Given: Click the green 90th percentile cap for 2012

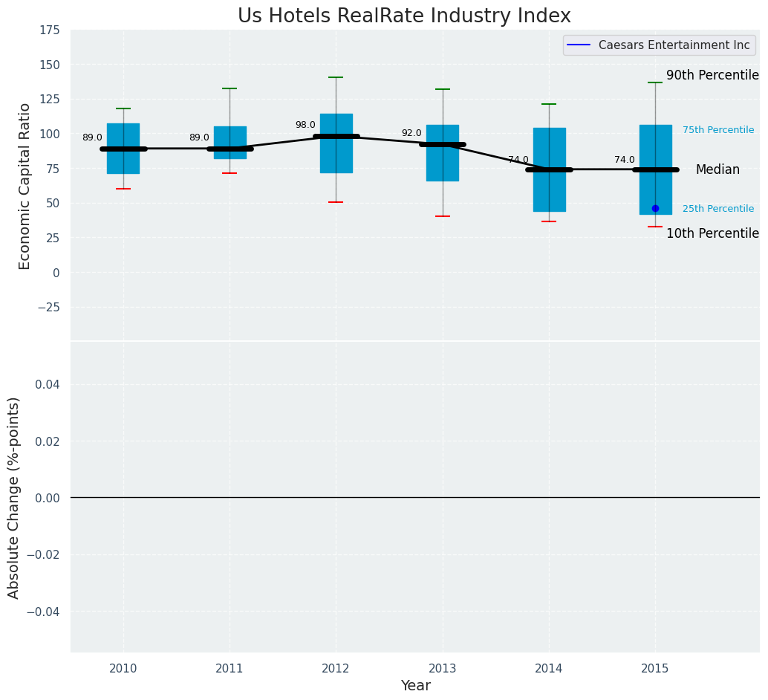Looking at the screenshot, I should (x=336, y=77).
